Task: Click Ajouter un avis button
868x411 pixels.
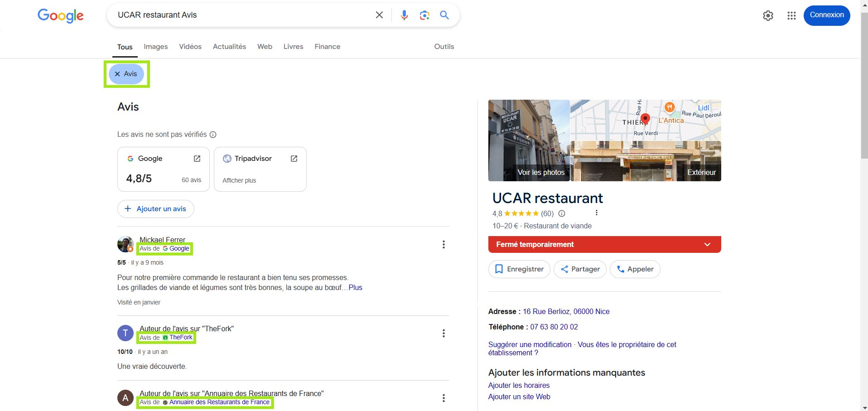Action: point(156,209)
